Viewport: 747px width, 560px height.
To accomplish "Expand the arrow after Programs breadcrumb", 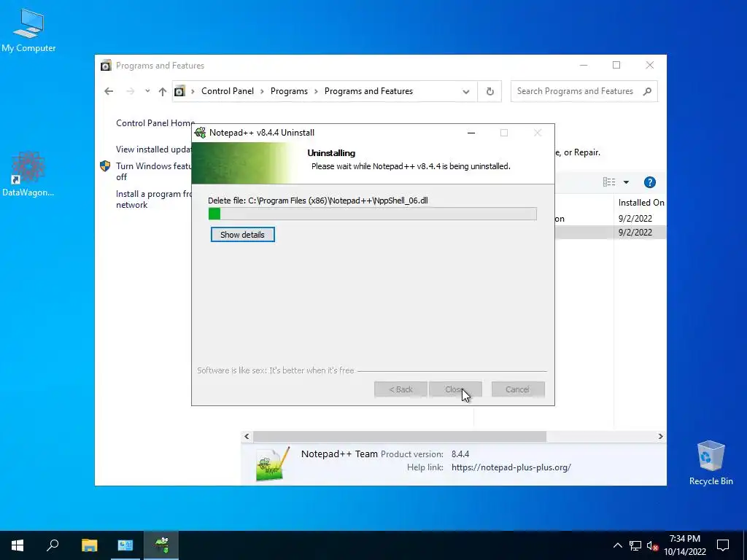I will [316, 91].
